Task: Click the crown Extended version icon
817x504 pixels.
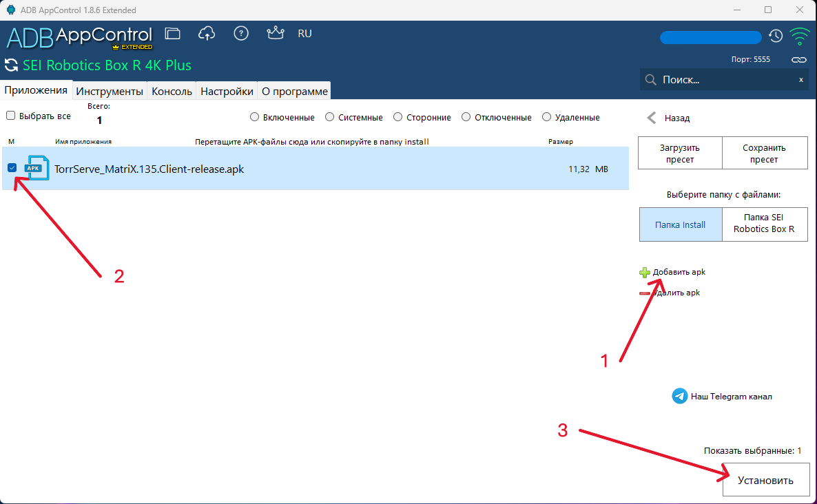Action: point(275,33)
